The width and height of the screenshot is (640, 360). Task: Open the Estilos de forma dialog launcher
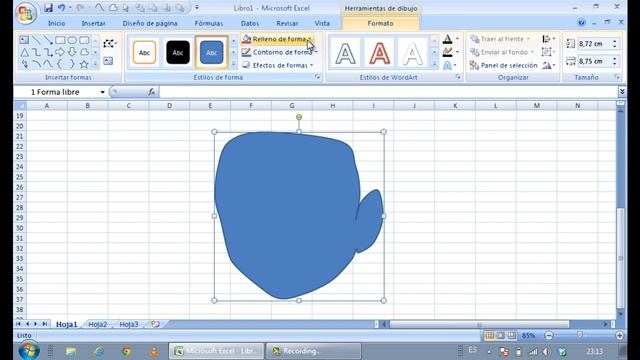318,77
